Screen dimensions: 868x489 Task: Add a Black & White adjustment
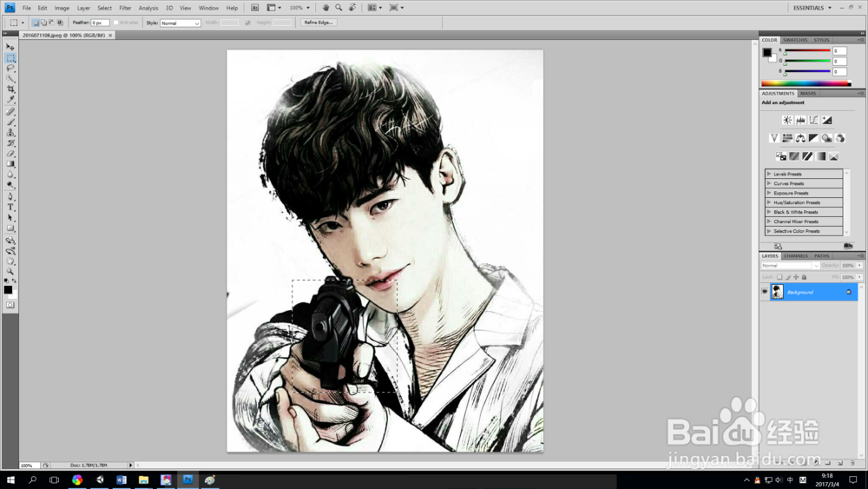813,138
